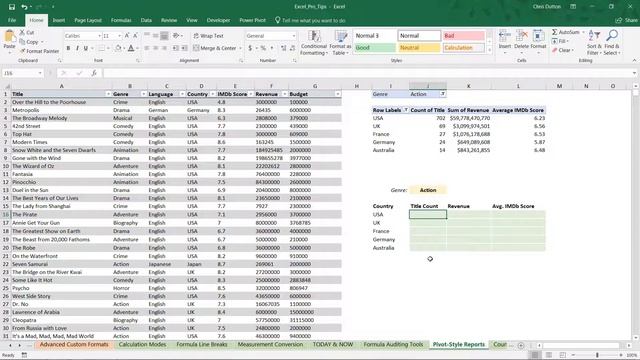Switch to the Power Pivot tab
Image resolution: width=640 pixels, height=360 pixels.
(x=252, y=20)
